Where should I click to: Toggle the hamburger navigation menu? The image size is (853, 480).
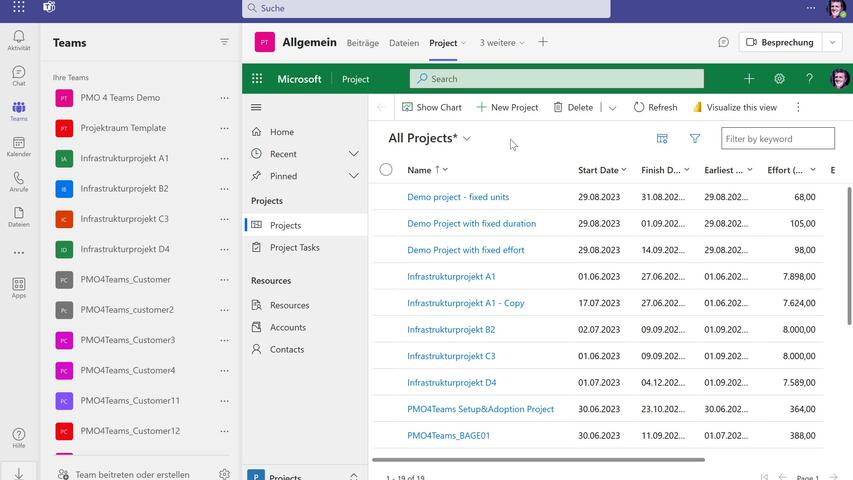[x=256, y=107]
